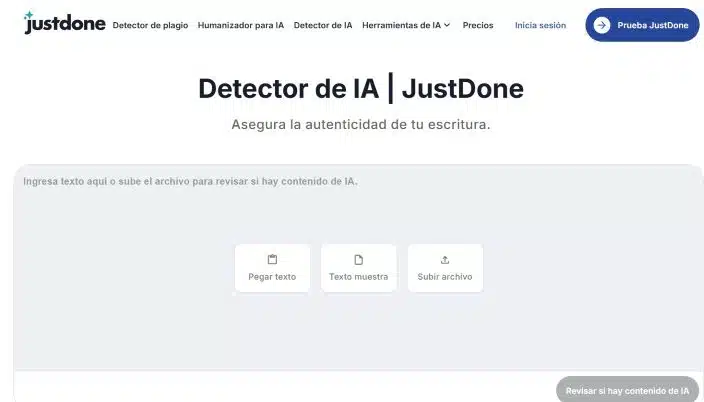The image size is (704, 402).
Task: Expand the chevron beside Herramientas de IA
Action: pyautogui.click(x=447, y=25)
